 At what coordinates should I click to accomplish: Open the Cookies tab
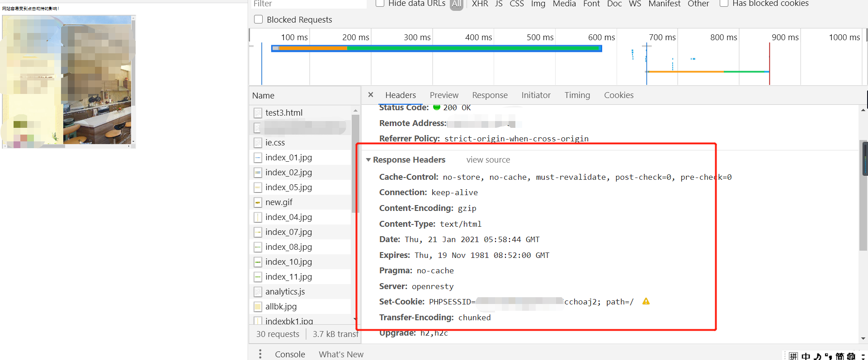[x=618, y=95]
